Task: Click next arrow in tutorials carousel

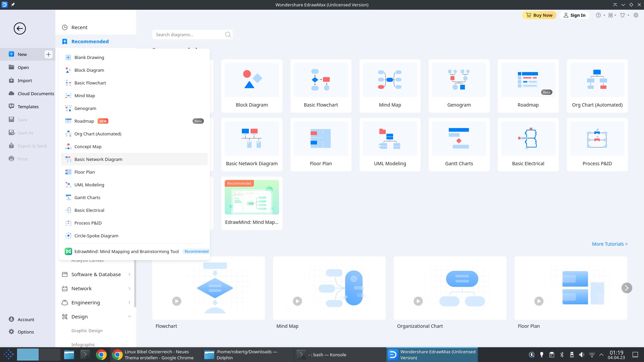Action: coord(627,288)
